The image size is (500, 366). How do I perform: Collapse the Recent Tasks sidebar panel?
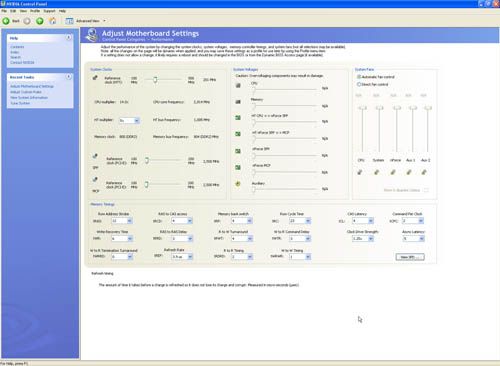68,77
